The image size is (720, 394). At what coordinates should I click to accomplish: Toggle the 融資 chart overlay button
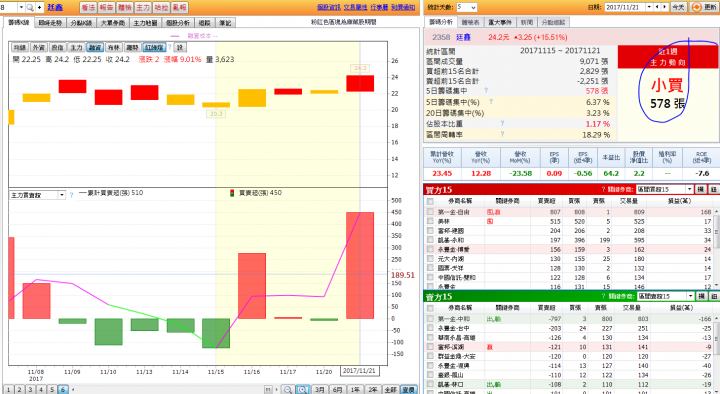(x=95, y=47)
